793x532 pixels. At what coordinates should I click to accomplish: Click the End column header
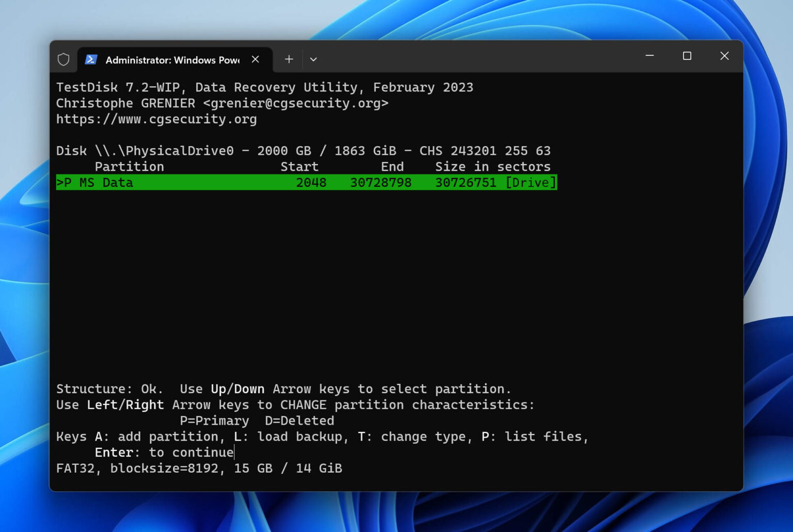[x=392, y=166]
